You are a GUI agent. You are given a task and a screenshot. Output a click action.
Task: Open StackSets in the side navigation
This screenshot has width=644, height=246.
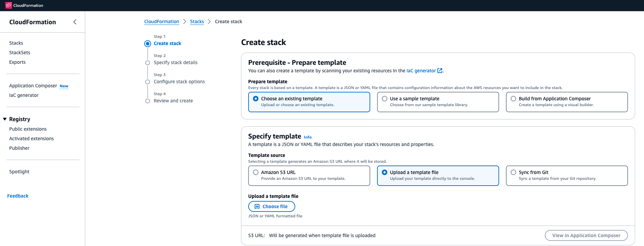point(19,53)
